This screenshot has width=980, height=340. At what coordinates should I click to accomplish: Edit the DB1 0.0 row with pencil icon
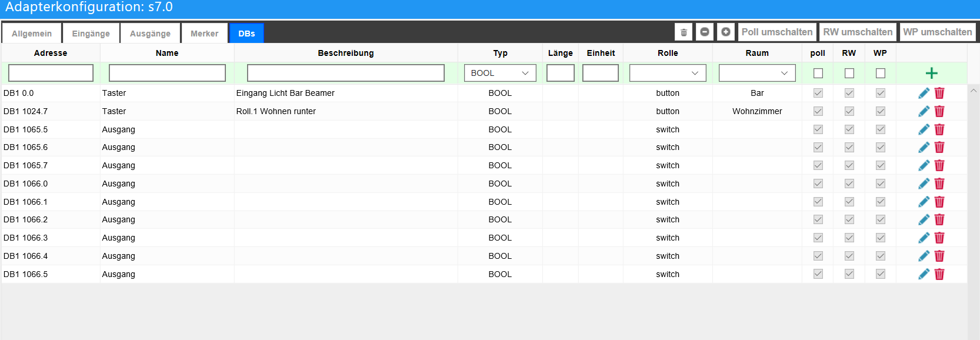pos(924,93)
